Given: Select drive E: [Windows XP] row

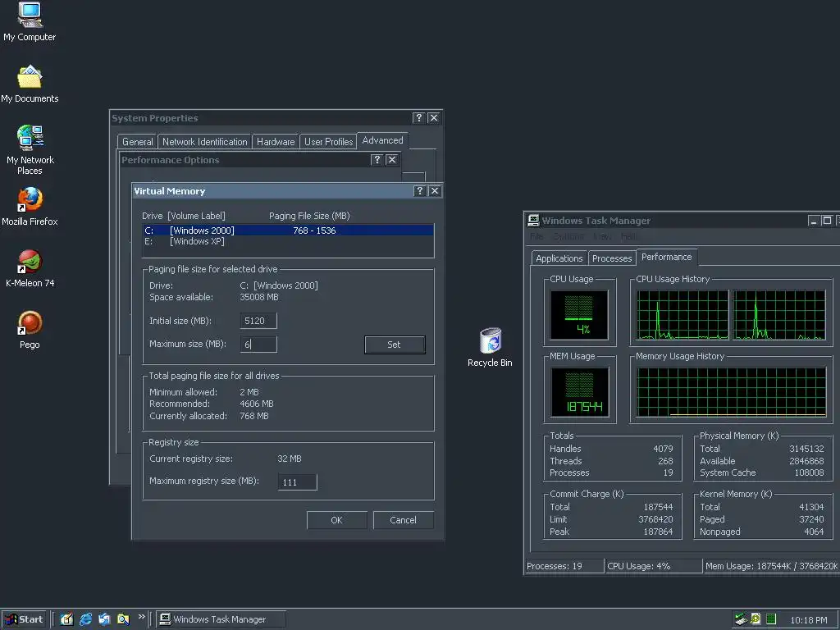Looking at the screenshot, I should tap(288, 241).
